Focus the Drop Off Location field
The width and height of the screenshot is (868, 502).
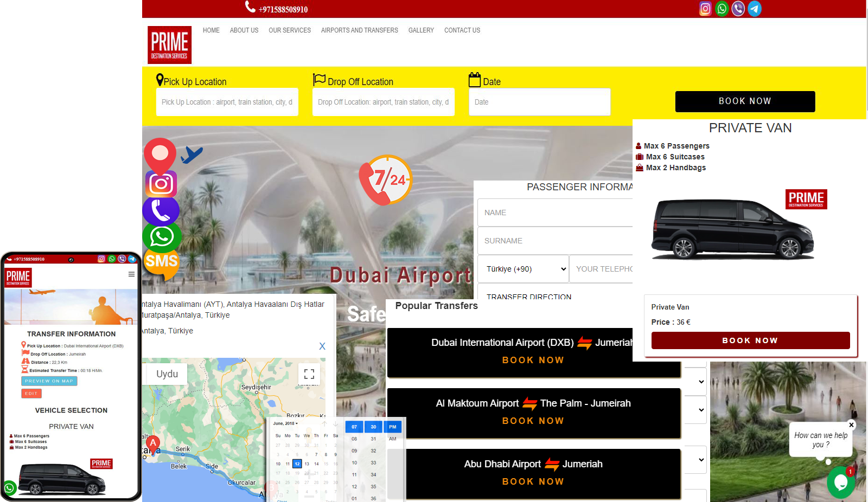(384, 102)
